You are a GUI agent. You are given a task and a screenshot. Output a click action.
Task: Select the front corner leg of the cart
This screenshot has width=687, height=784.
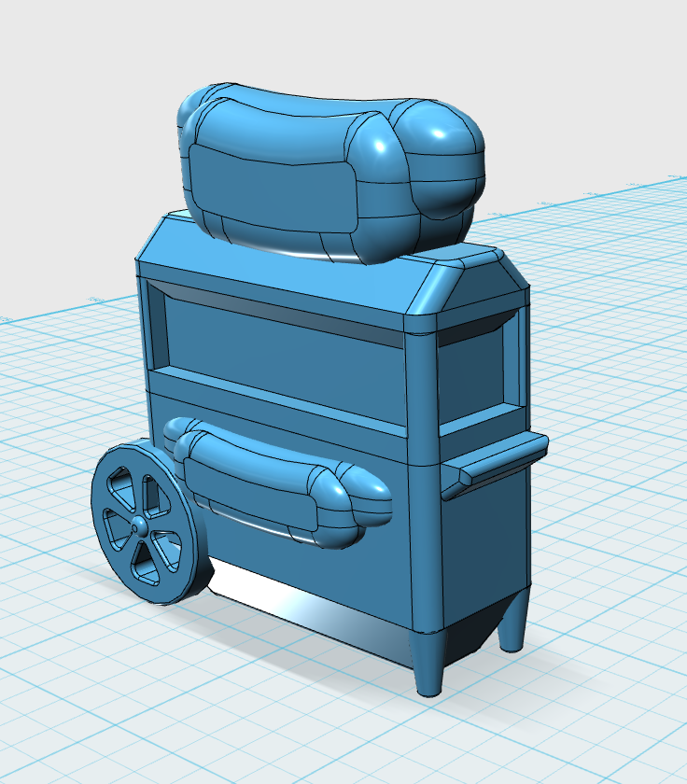pos(428,664)
